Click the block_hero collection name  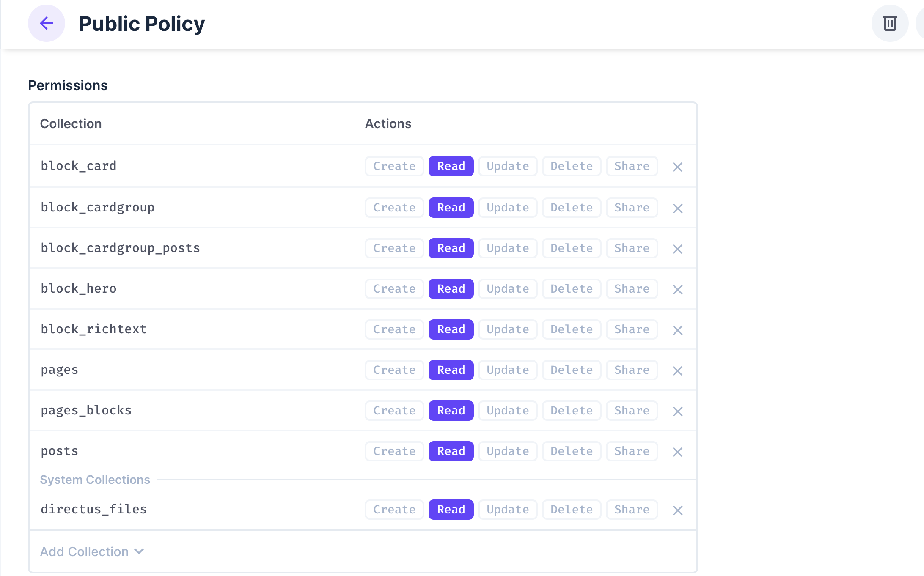(79, 288)
